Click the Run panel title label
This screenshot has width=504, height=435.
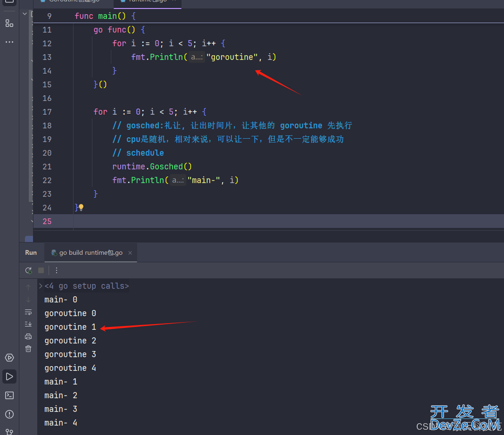click(x=31, y=253)
